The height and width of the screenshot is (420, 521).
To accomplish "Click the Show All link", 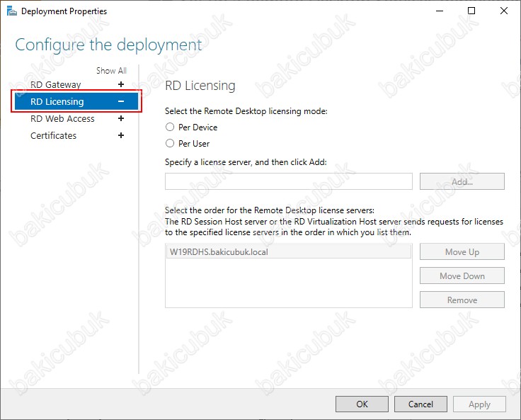I will (111, 71).
